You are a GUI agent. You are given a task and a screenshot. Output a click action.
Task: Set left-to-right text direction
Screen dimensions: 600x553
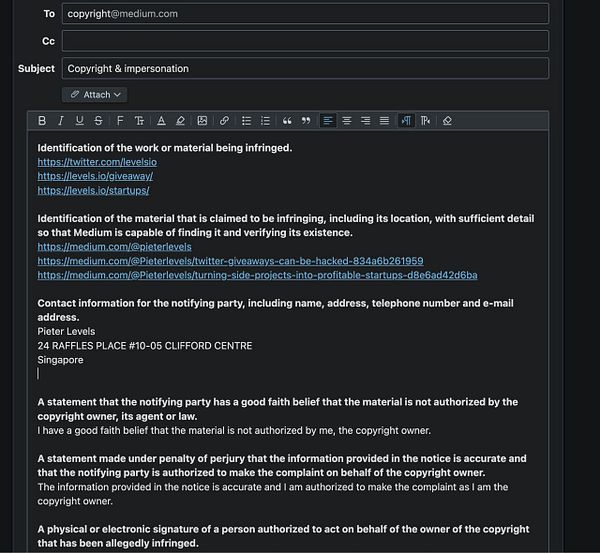point(406,121)
